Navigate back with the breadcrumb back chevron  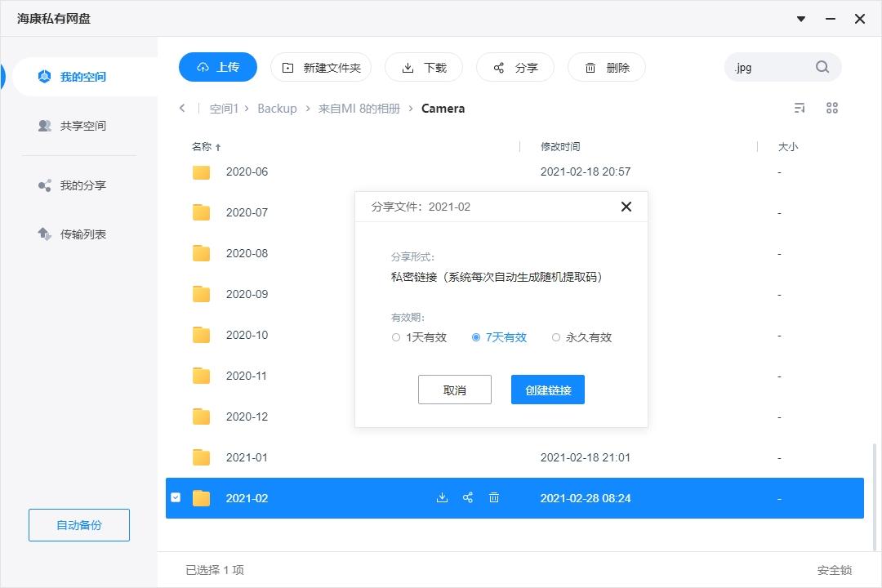point(181,107)
